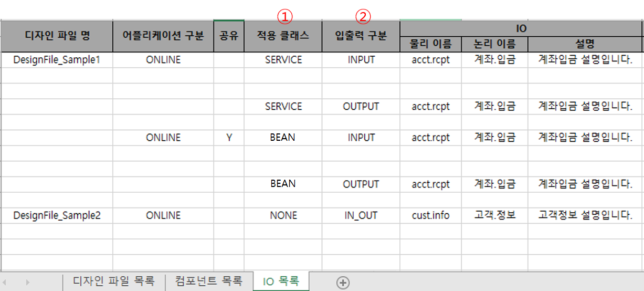Image resolution: width=644 pixels, height=291 pixels.
Task: Select the 고객정보 설명입니다. description cell
Action: [585, 215]
